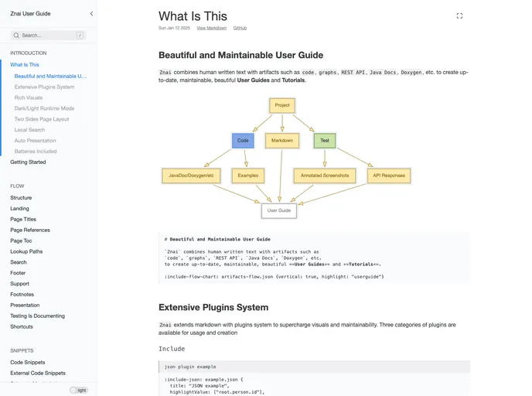This screenshot has width=532, height=396.
Task: Click the slash shortcut key badge
Action: coord(80,36)
